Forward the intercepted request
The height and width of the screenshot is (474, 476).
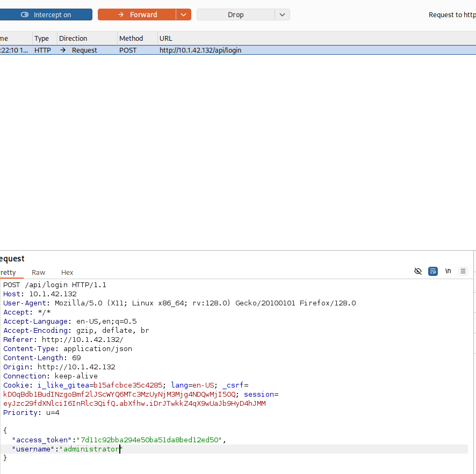[x=137, y=14]
